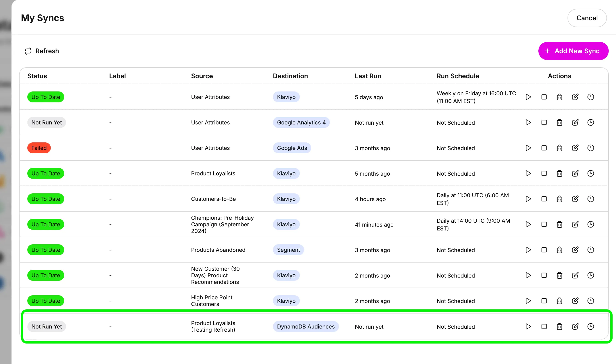Delete the DynamoDB Audiences sync
This screenshot has height=364, width=616.
click(559, 326)
